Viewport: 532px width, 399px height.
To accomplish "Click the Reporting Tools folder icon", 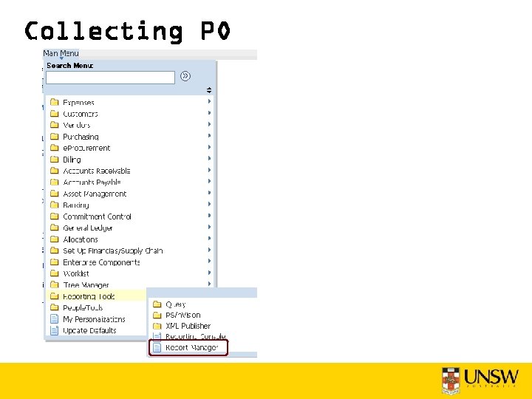I will [x=54, y=296].
